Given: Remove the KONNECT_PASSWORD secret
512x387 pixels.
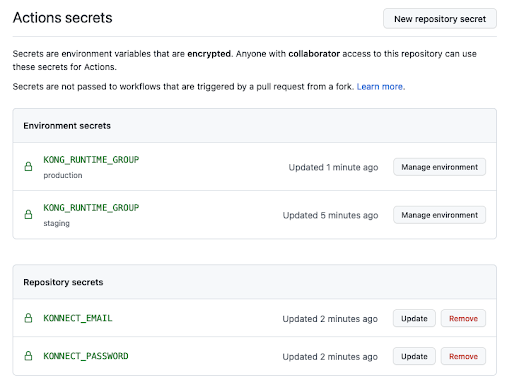Looking at the screenshot, I should pos(463,356).
